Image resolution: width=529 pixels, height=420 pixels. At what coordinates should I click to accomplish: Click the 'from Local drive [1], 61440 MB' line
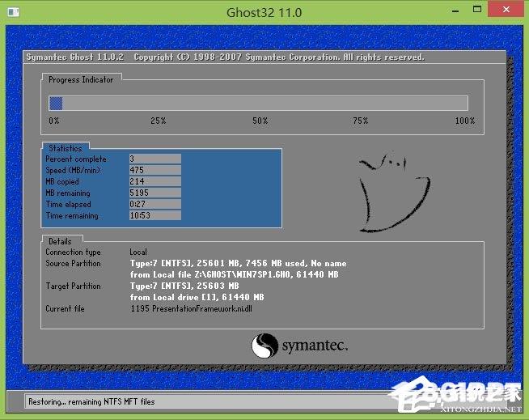coord(197,298)
